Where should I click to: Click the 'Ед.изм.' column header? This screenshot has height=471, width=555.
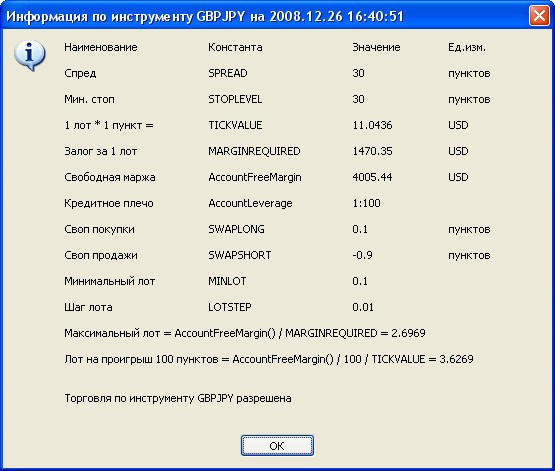coord(467,47)
